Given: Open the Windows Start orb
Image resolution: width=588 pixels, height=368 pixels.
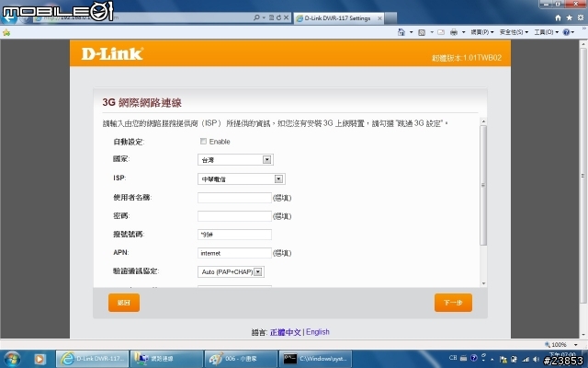Looking at the screenshot, I should (11, 359).
